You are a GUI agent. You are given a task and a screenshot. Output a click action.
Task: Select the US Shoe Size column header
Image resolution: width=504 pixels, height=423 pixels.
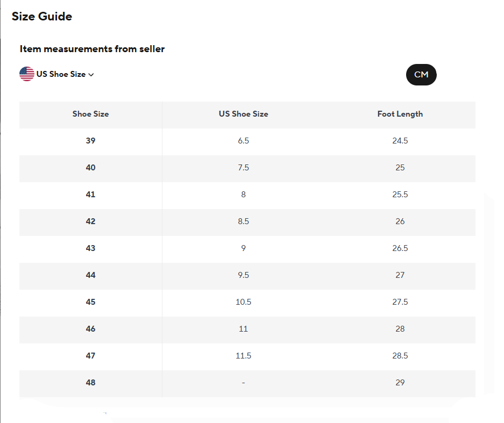(x=243, y=114)
